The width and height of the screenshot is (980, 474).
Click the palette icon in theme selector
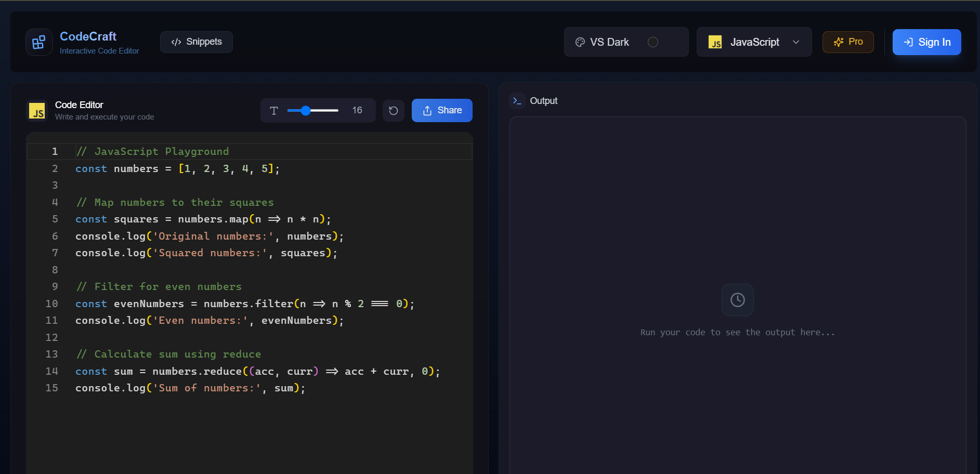pos(580,42)
